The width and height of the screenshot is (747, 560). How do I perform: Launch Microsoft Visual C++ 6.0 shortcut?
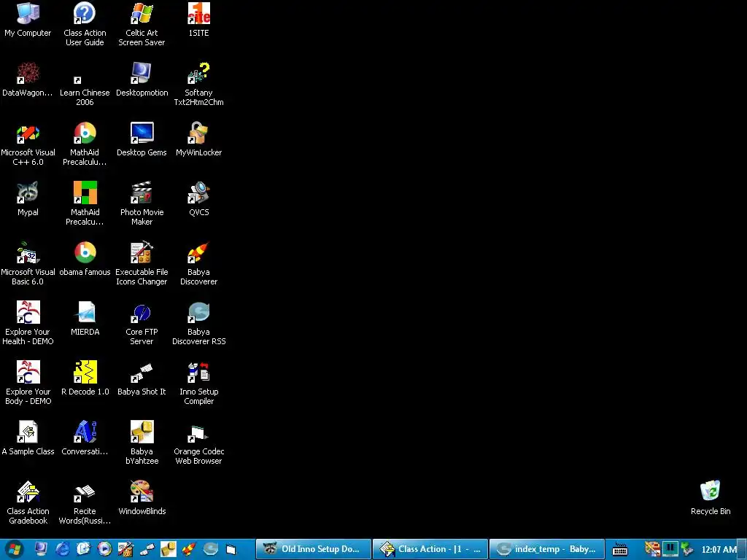(28, 144)
